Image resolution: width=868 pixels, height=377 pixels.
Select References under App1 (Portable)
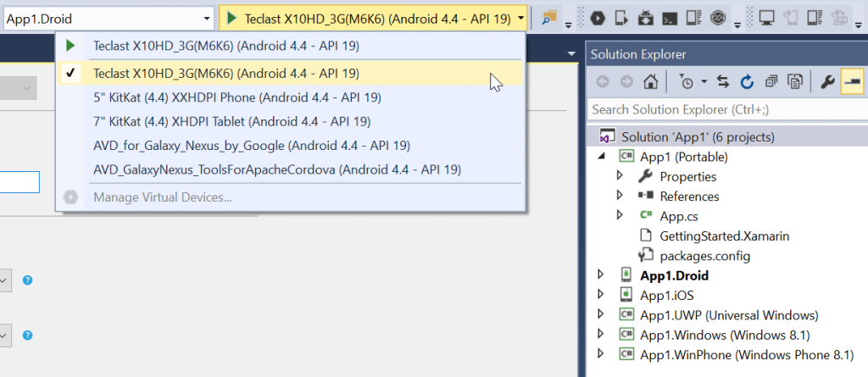click(689, 197)
